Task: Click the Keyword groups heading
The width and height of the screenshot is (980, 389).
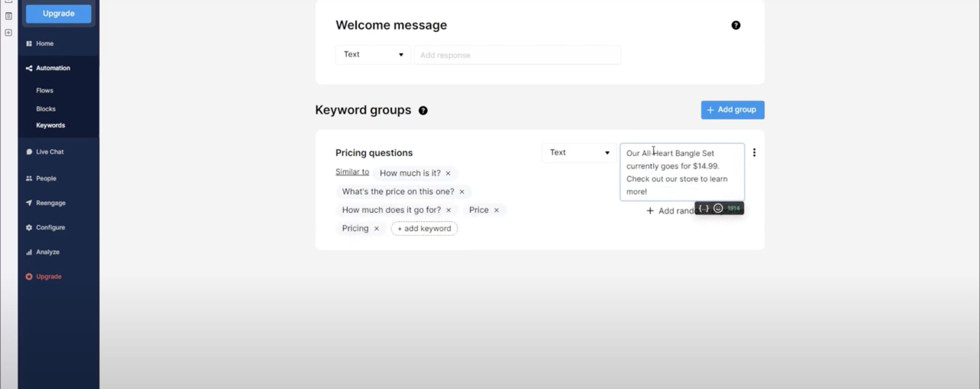Action: click(363, 110)
